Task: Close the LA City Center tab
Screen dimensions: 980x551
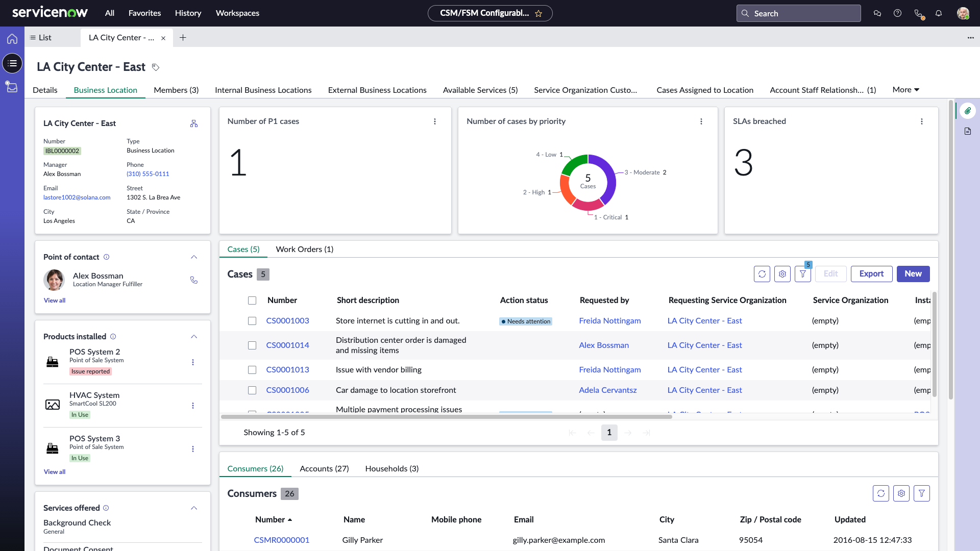Action: (163, 38)
